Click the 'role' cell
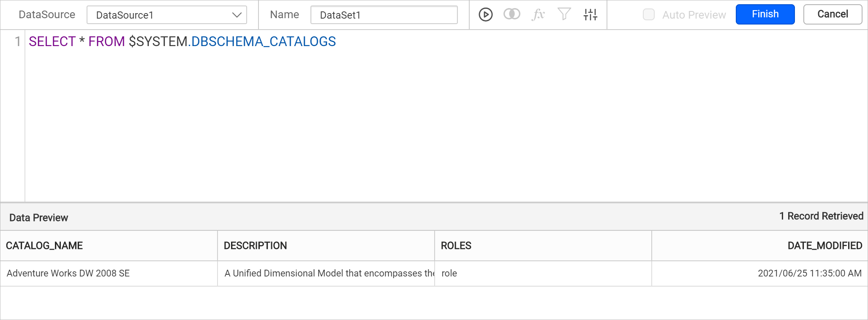The image size is (868, 320). pos(543,274)
